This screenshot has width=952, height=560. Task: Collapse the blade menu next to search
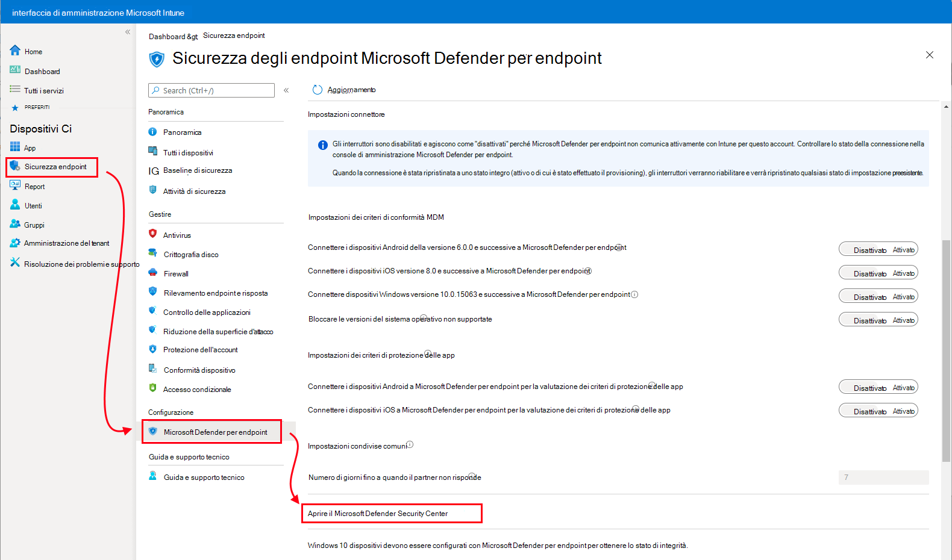pos(286,90)
